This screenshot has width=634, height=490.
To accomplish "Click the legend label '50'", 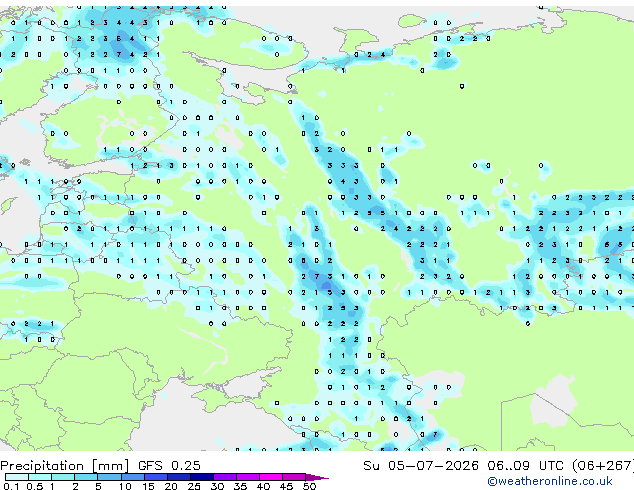I will pyautogui.click(x=309, y=486).
